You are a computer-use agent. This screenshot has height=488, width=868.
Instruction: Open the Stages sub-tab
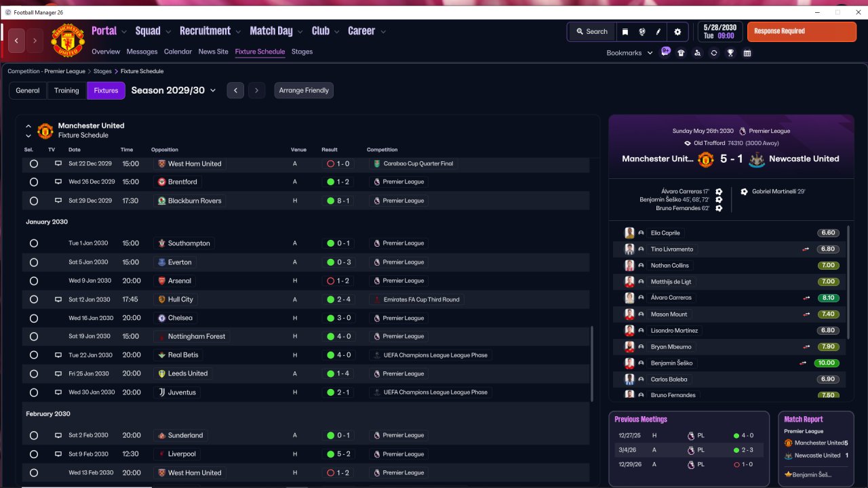[x=302, y=52]
